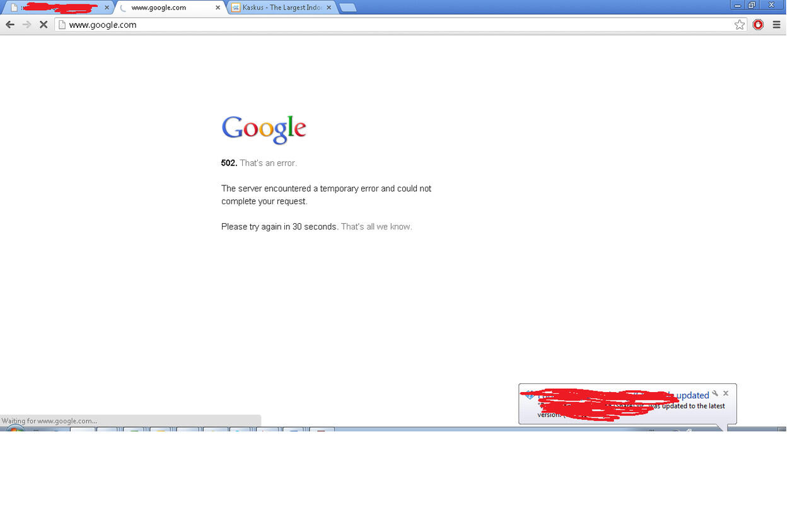807x532 pixels.
Task: Click the "updated" notification title
Action: pos(692,395)
